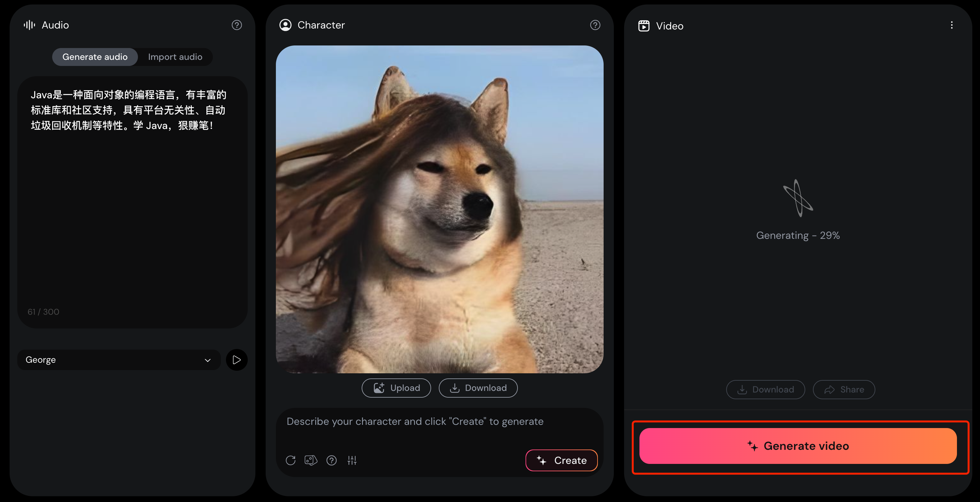Switch to Generate audio mode
The image size is (980, 502).
(95, 57)
